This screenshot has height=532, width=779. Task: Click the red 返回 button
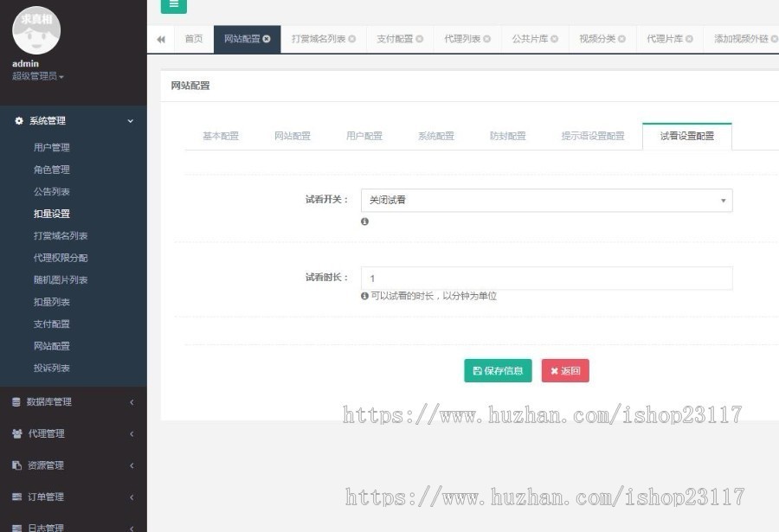click(564, 370)
